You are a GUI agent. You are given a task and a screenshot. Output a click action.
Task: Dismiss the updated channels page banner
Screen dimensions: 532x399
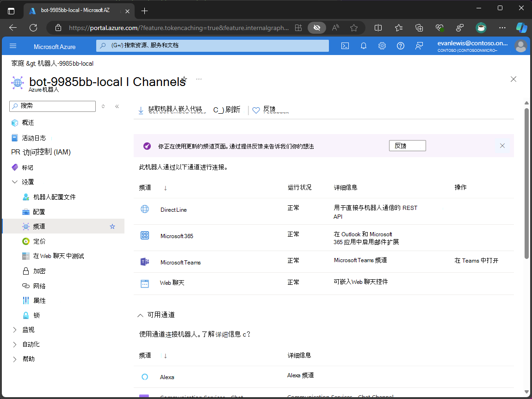tap(502, 146)
